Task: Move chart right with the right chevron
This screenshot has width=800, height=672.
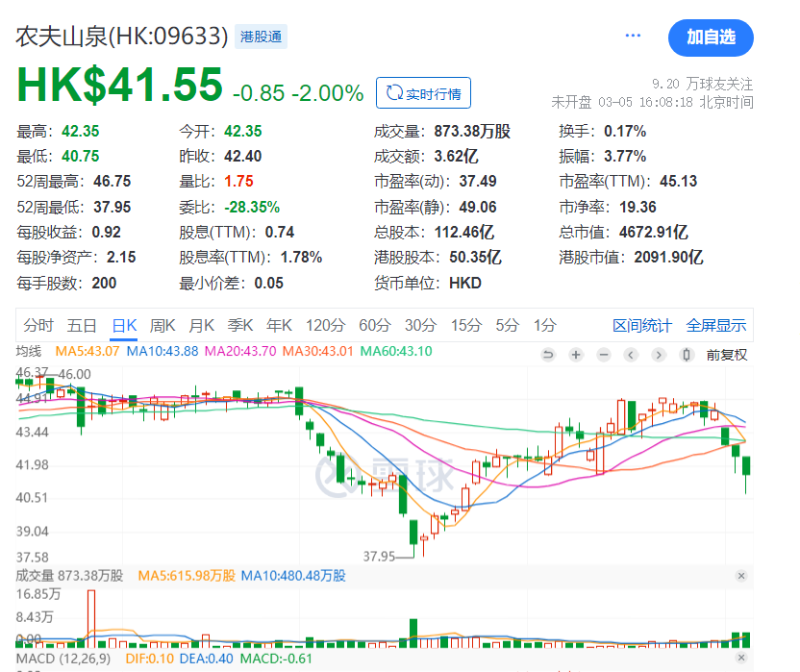Action: point(659,355)
